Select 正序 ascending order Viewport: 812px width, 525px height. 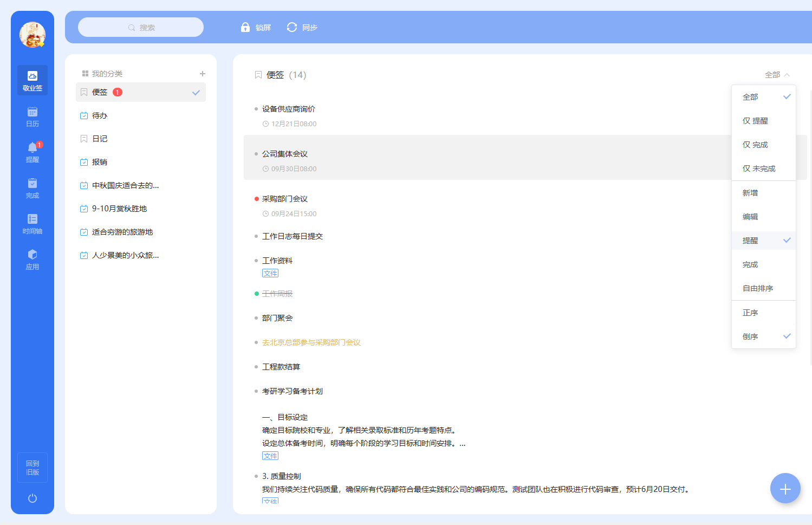(764, 313)
